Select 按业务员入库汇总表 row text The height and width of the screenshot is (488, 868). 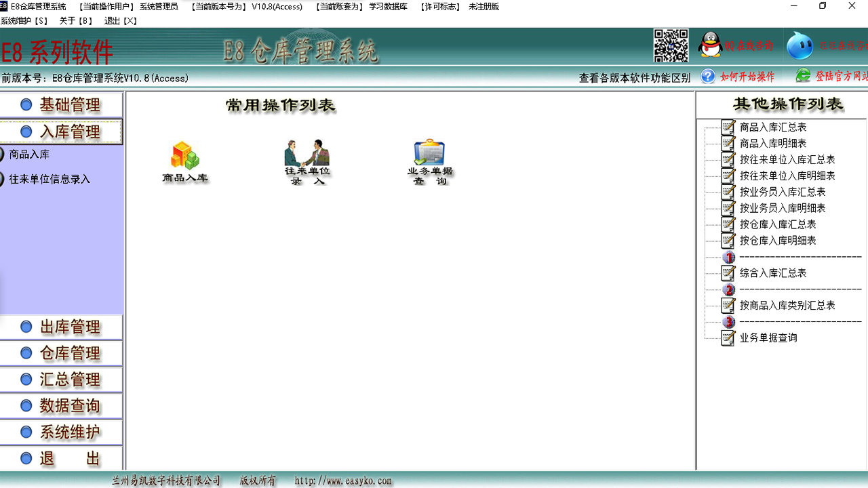click(783, 192)
